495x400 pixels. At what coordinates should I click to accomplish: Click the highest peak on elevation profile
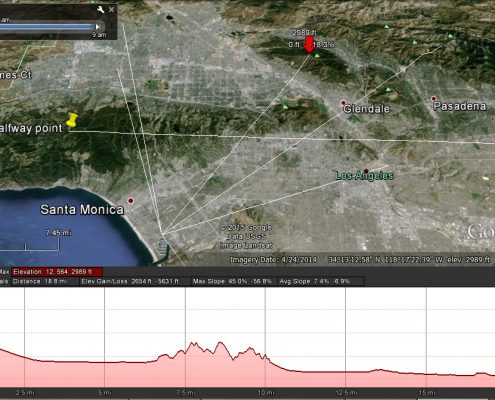pos(220,342)
